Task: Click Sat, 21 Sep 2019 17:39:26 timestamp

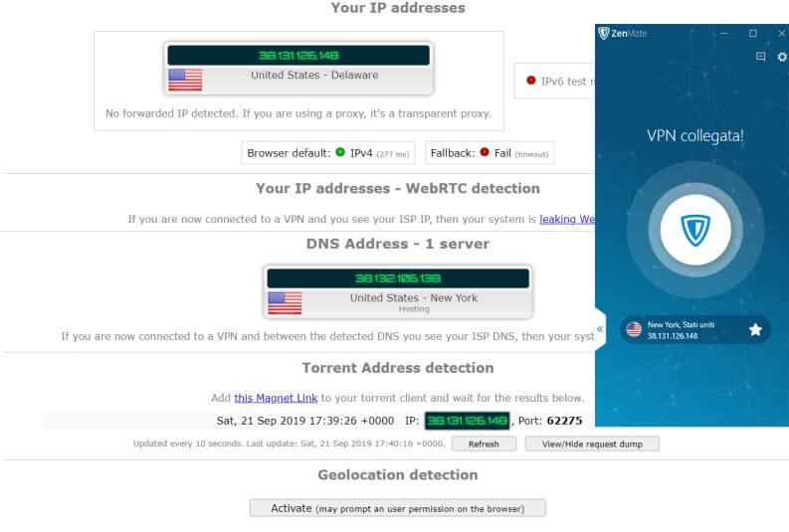Action: pyautogui.click(x=305, y=421)
